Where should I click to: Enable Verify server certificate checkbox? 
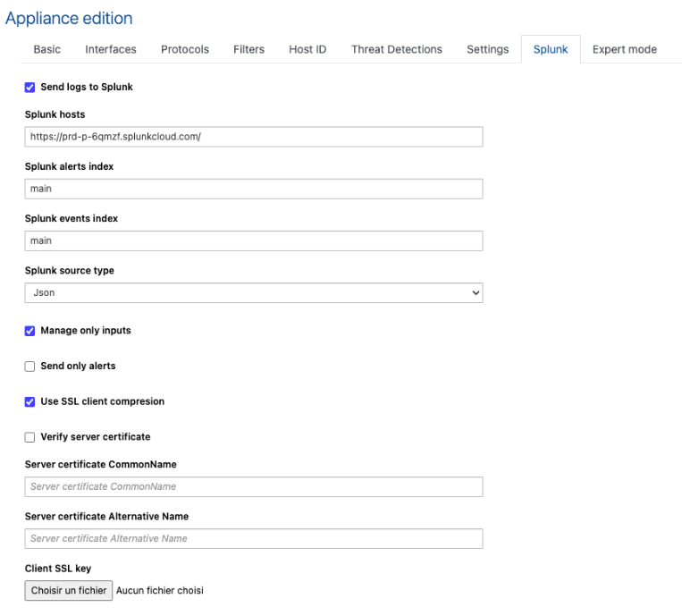(30, 437)
